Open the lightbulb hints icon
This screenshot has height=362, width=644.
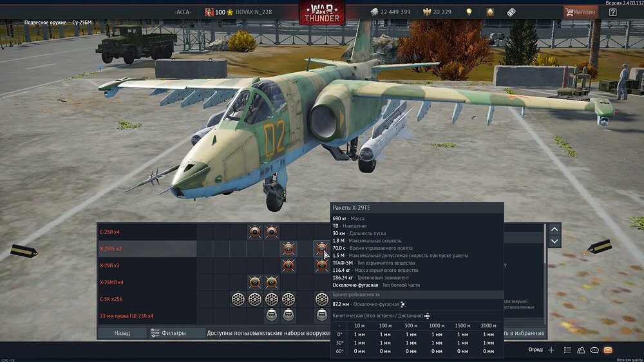pos(469,12)
